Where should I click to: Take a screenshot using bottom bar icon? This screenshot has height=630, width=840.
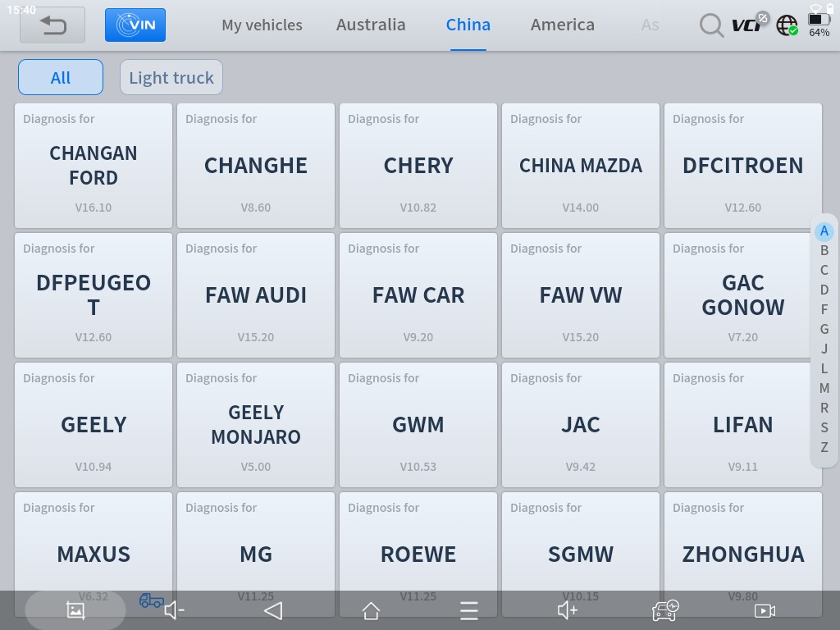click(x=75, y=610)
